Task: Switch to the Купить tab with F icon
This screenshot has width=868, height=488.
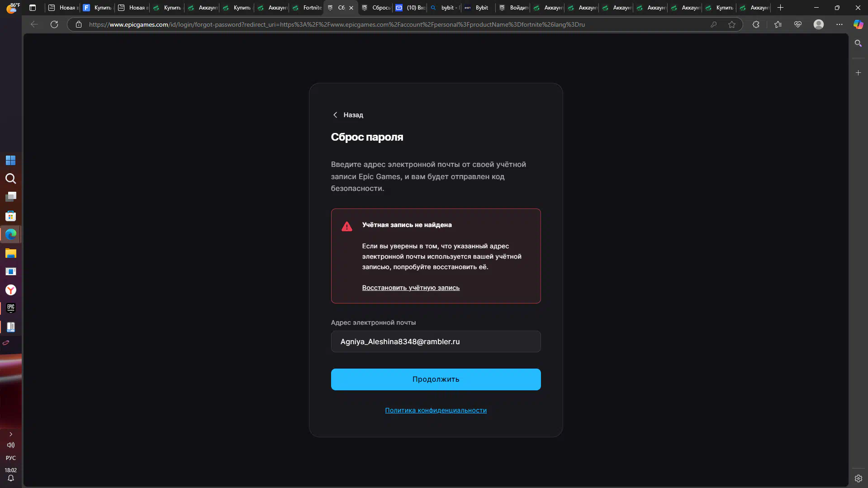Action: click(x=97, y=8)
